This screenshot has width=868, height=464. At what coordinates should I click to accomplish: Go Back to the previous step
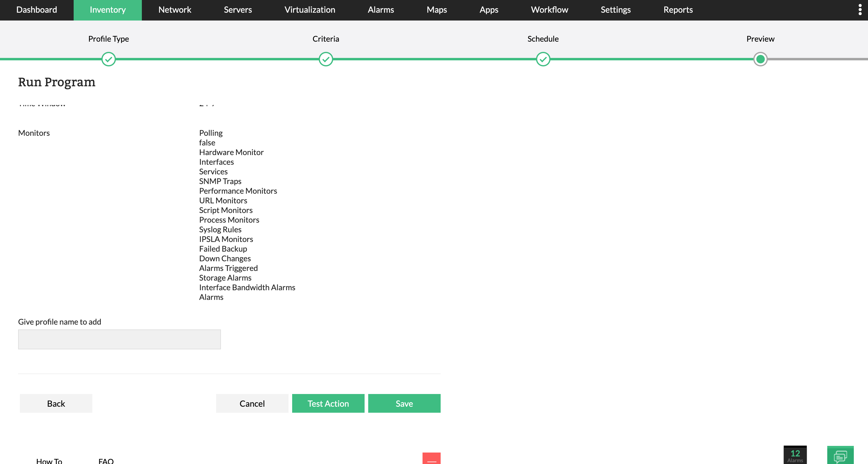56,403
